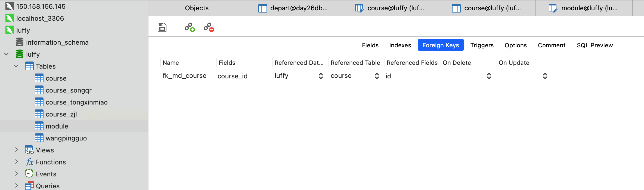Save the foreign key changes
Viewport: 644px width, 190px height.
(x=162, y=27)
